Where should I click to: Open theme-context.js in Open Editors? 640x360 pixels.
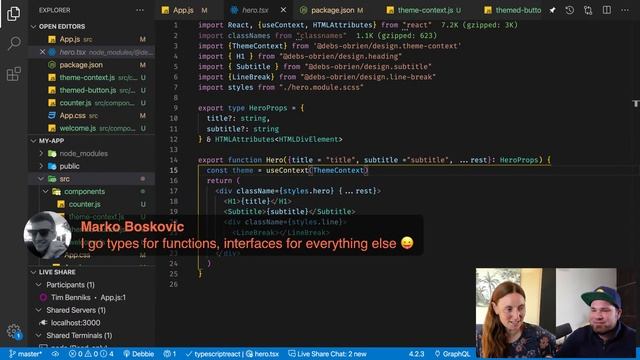(x=92, y=77)
